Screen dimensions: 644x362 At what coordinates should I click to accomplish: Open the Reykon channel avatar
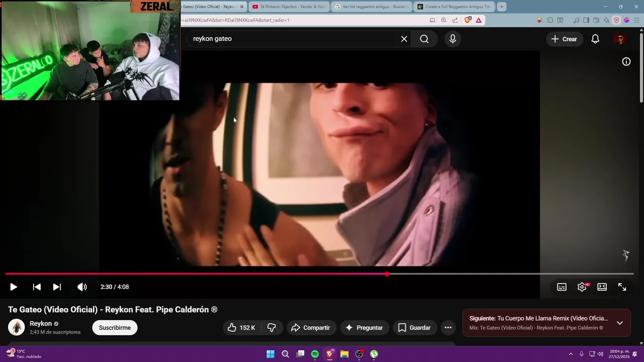pyautogui.click(x=17, y=328)
